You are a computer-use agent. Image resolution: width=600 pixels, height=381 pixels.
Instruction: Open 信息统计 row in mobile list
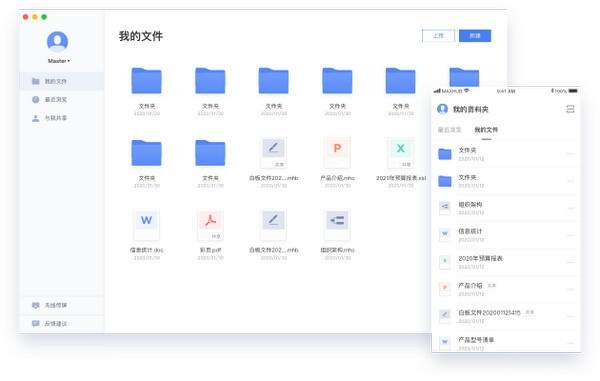506,235
